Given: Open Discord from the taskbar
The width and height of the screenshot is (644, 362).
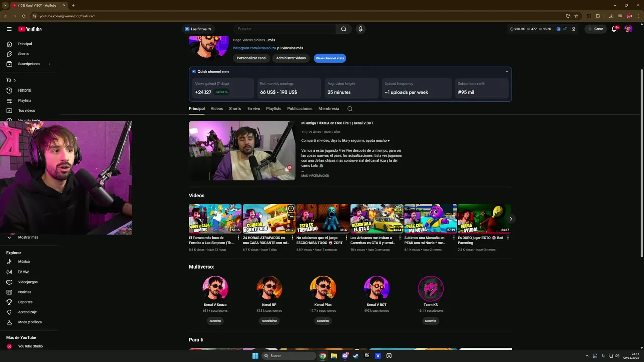Looking at the screenshot, I should [x=345, y=356].
